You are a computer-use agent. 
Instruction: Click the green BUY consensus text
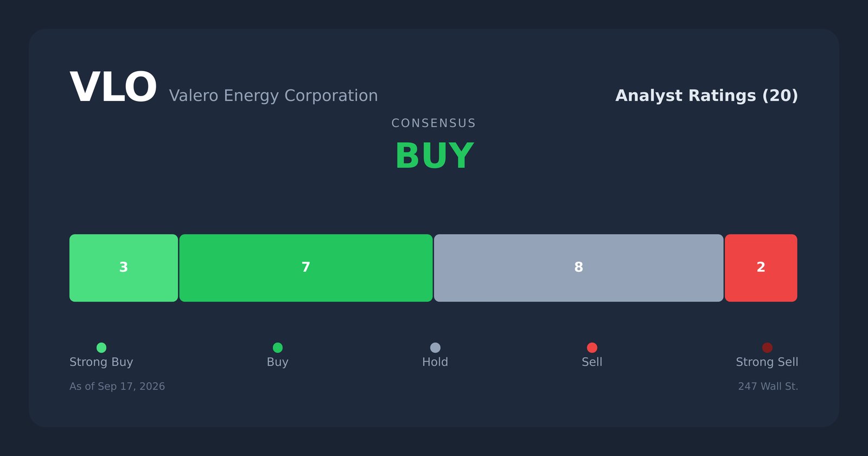click(x=434, y=156)
